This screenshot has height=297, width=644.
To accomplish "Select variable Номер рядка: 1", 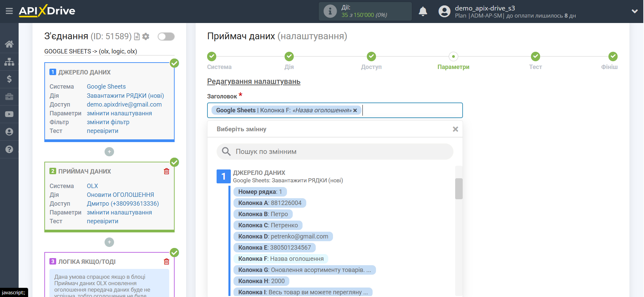I will 260,192.
